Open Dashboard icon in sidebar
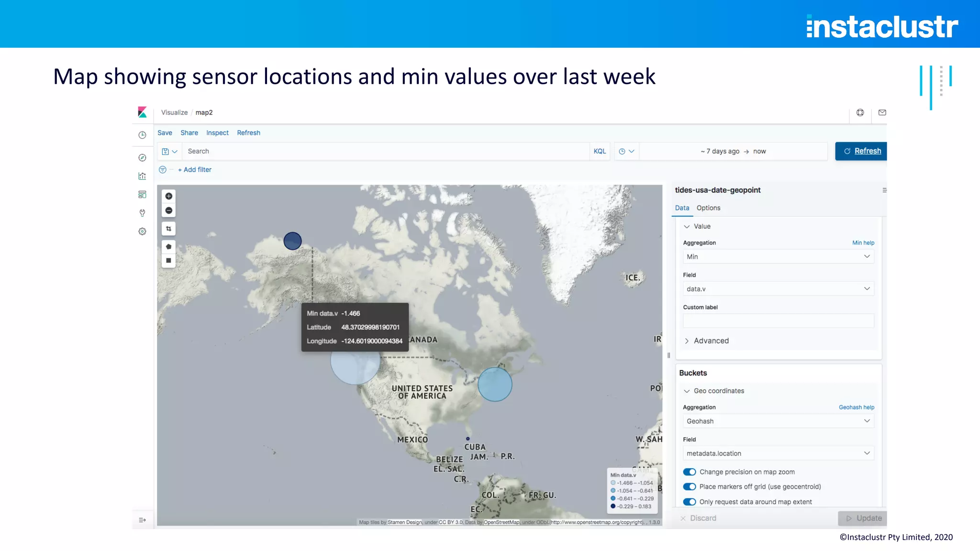This screenshot has height=551, width=980. [x=142, y=195]
